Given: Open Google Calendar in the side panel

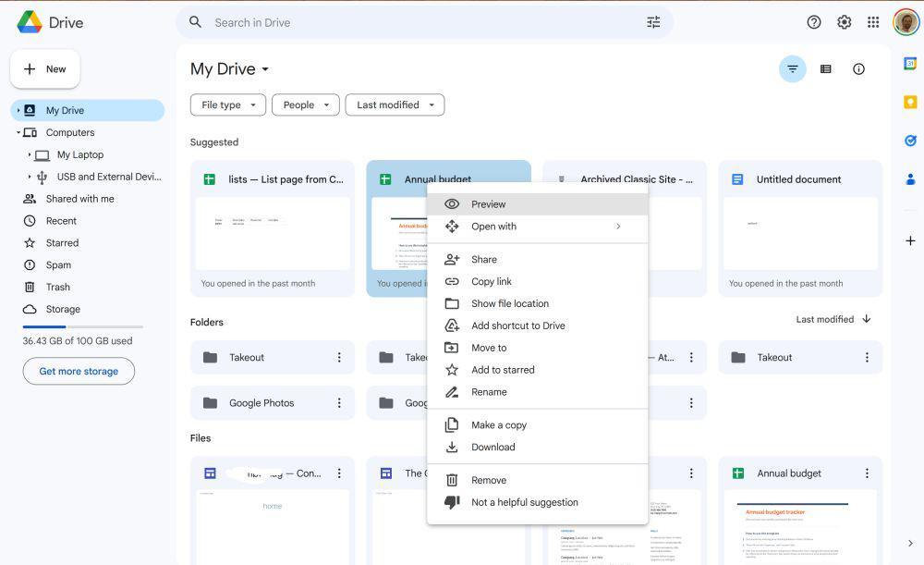Looking at the screenshot, I should (x=910, y=63).
